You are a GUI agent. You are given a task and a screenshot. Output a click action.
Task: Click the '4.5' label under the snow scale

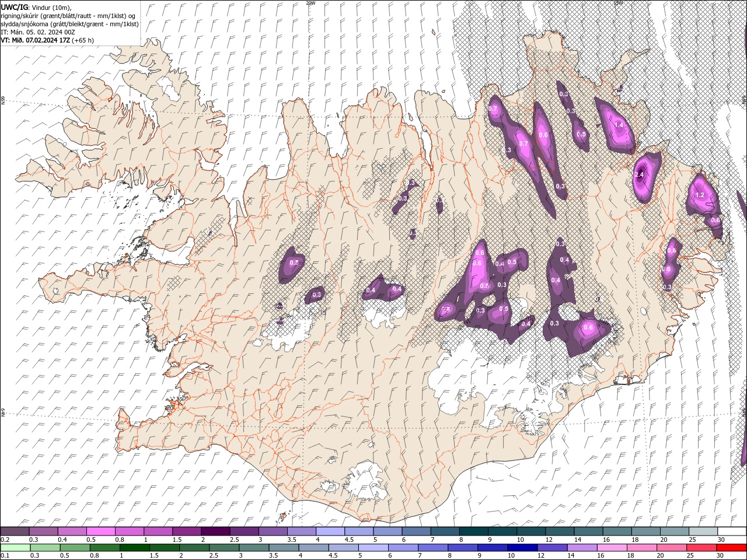coord(349,540)
